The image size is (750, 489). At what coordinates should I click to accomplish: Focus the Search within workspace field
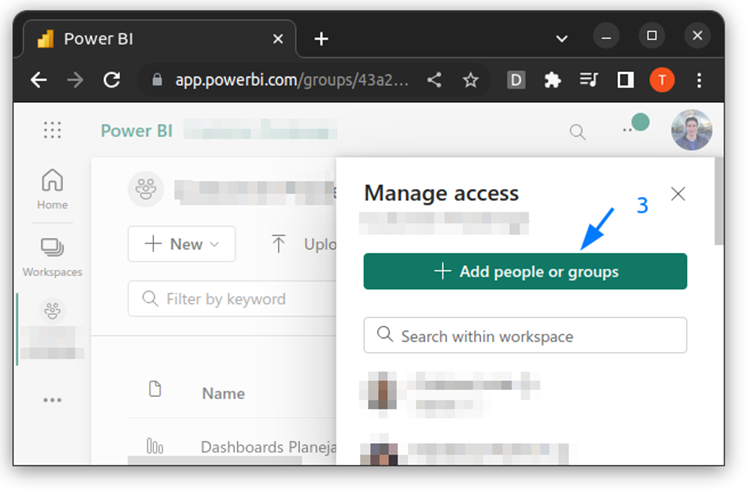click(525, 336)
